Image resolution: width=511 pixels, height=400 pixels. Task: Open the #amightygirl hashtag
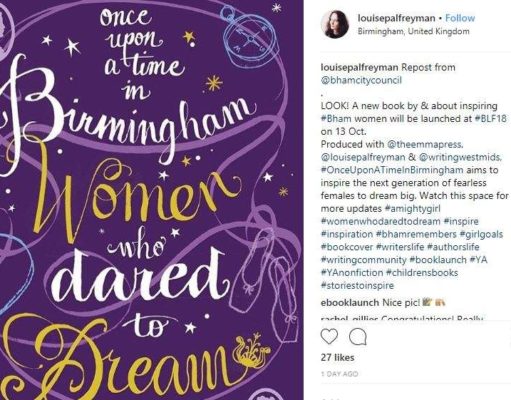(x=413, y=209)
